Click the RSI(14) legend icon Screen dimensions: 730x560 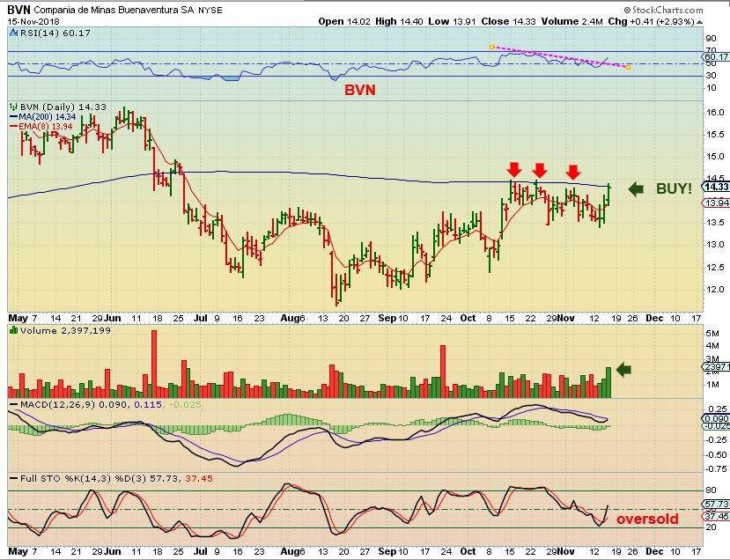[x=13, y=33]
